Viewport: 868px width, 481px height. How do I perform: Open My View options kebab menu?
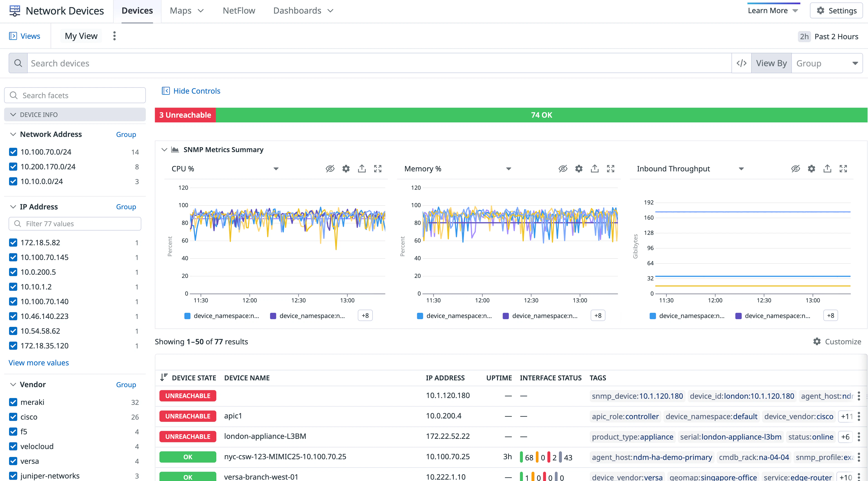(x=115, y=36)
